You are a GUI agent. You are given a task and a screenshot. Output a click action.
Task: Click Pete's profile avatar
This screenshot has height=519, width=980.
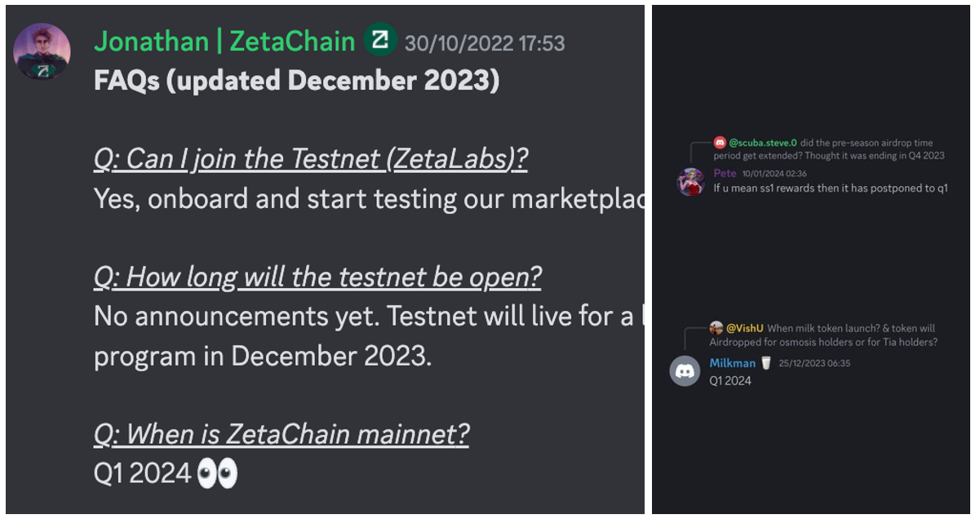691,181
